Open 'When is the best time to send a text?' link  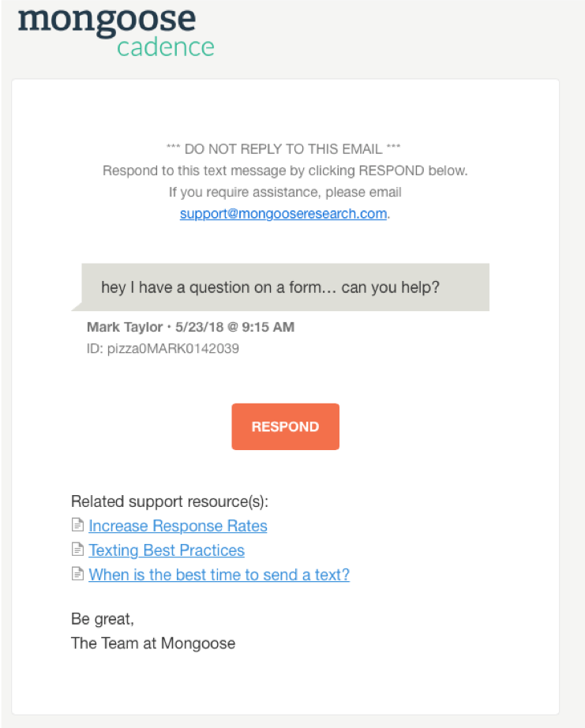tap(219, 575)
